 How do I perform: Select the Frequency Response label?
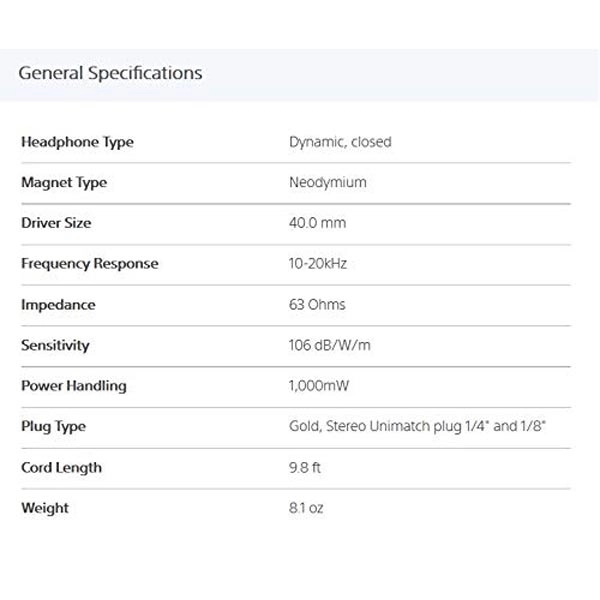(89, 264)
